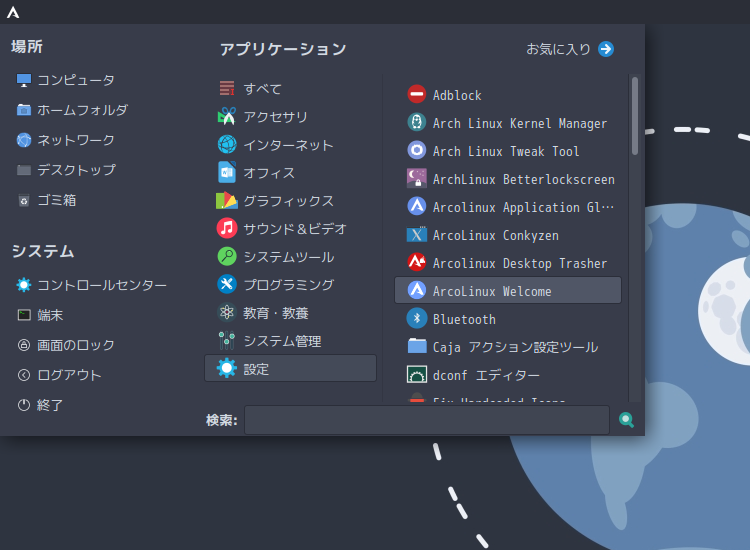Select the システムツール category
The height and width of the screenshot is (550, 750).
coord(291,257)
